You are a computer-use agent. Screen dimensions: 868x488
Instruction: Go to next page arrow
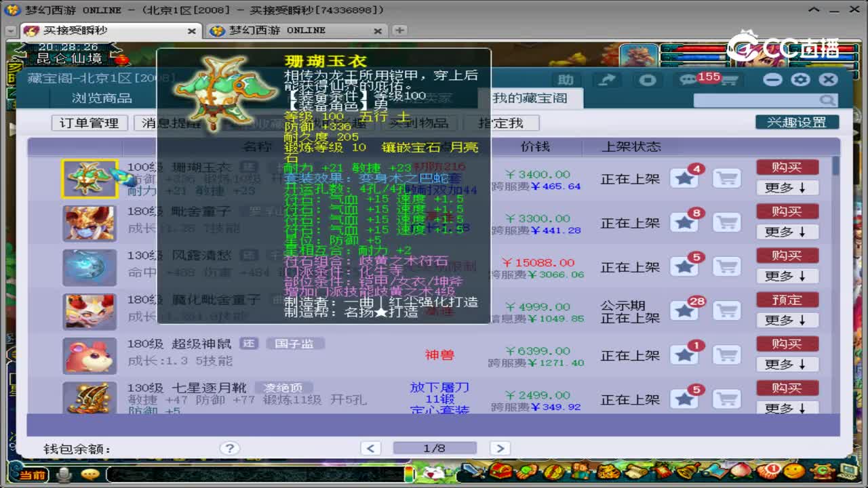[500, 448]
